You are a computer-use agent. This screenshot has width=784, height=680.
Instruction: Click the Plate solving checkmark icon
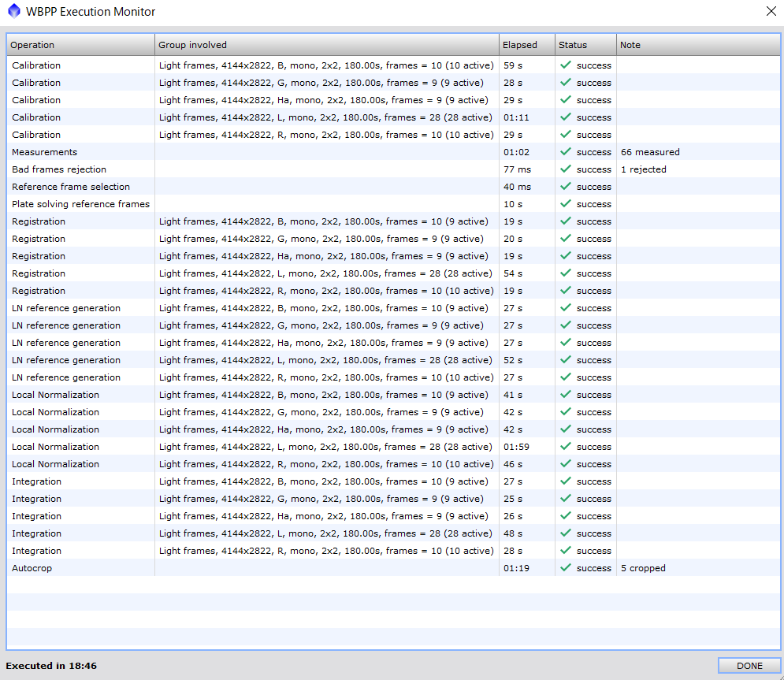pyautogui.click(x=566, y=203)
